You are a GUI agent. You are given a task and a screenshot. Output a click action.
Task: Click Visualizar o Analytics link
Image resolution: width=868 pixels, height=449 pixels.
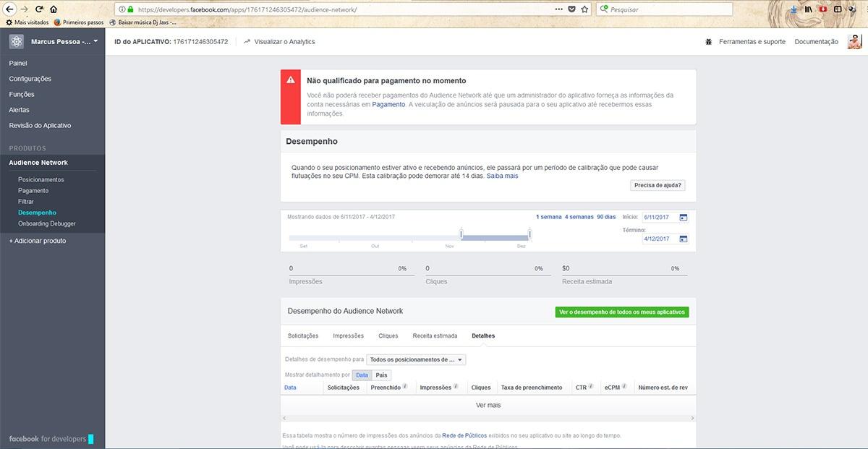(279, 42)
